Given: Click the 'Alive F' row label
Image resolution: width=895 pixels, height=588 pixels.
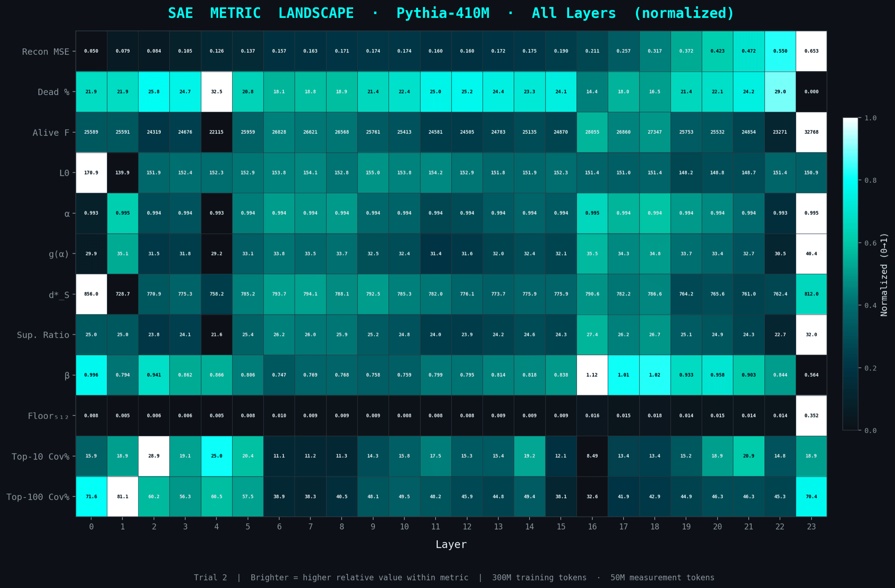Looking at the screenshot, I should (x=51, y=133).
